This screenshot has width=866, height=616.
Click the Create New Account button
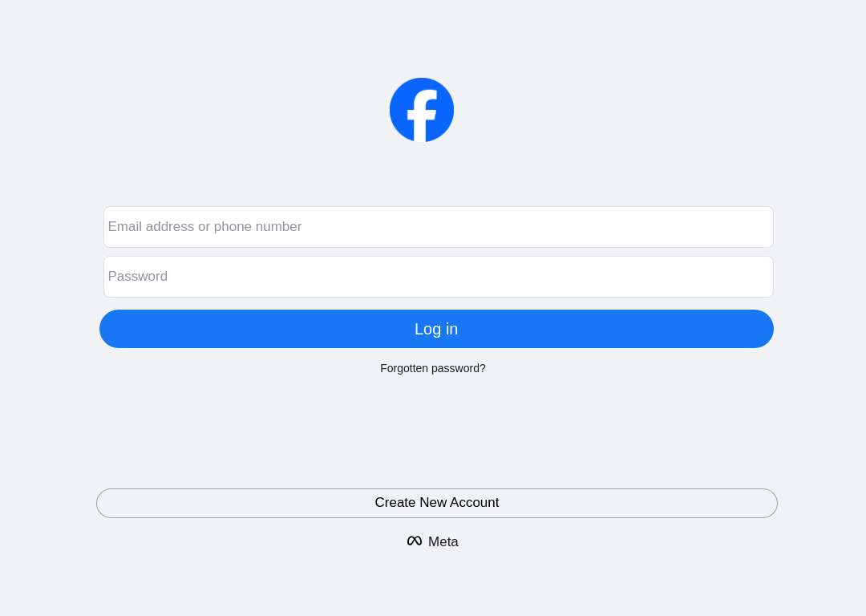coord(437,503)
